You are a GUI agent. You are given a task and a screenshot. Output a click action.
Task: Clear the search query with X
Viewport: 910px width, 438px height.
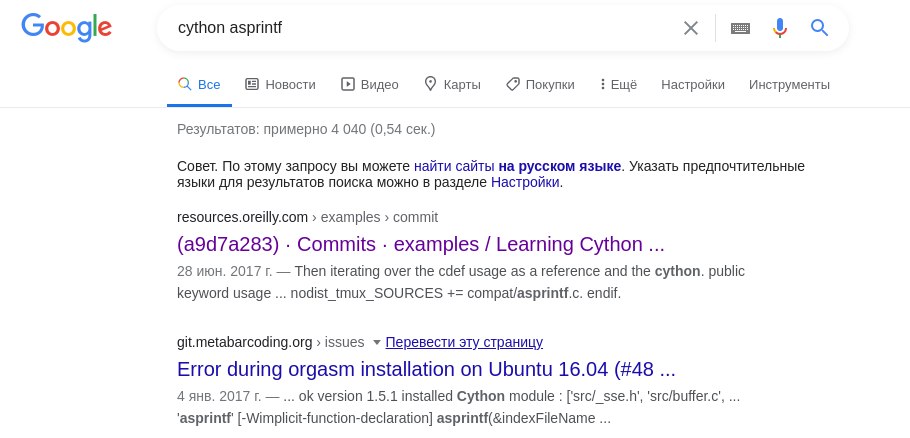click(691, 28)
